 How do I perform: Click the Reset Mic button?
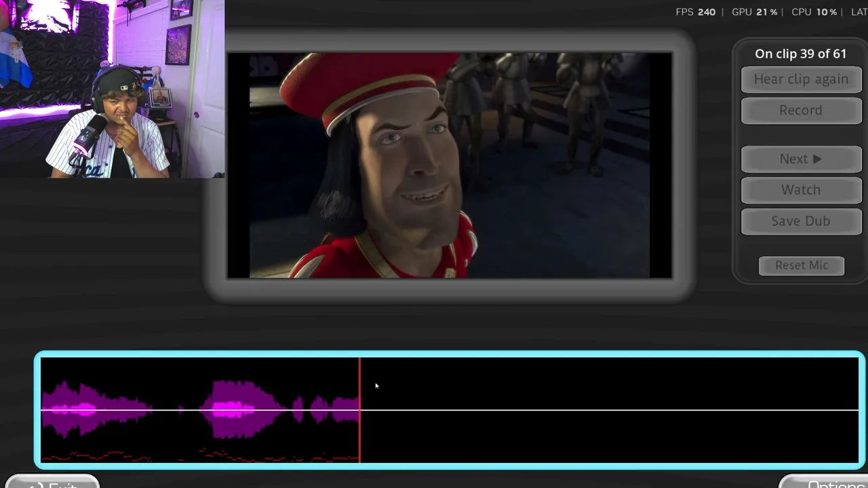(x=802, y=266)
